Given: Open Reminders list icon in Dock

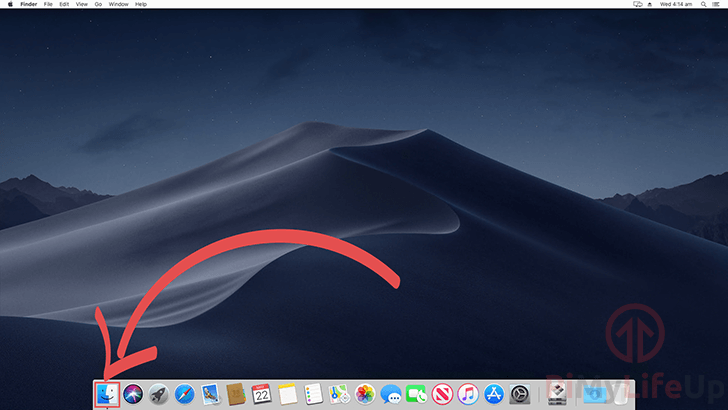Looking at the screenshot, I should [x=313, y=395].
